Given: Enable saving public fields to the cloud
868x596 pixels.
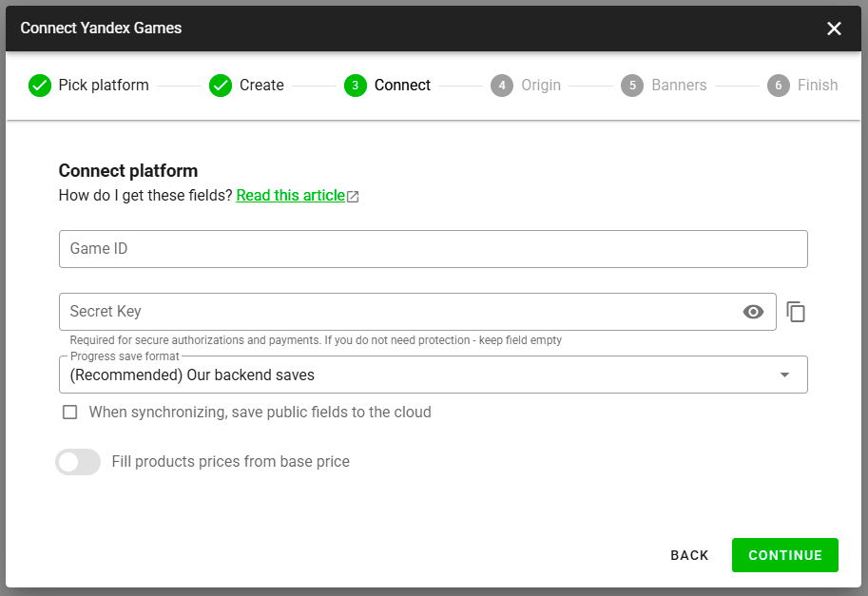Looking at the screenshot, I should [x=69, y=413].
